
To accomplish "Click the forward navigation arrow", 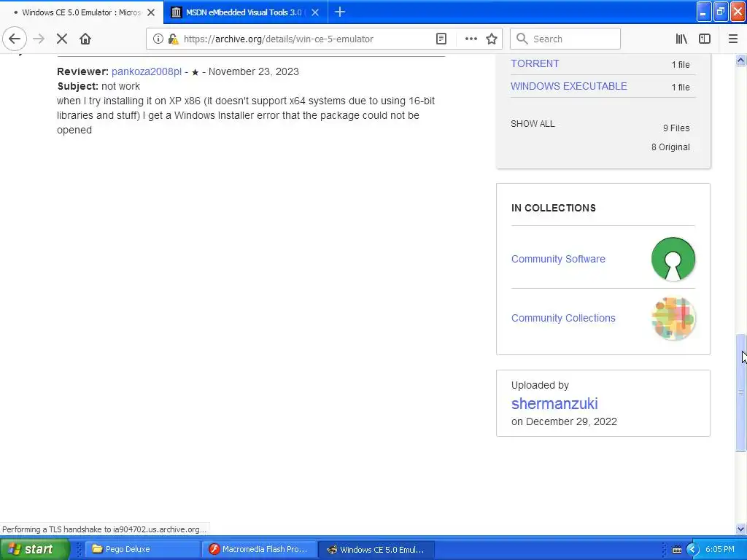I will pyautogui.click(x=39, y=39).
